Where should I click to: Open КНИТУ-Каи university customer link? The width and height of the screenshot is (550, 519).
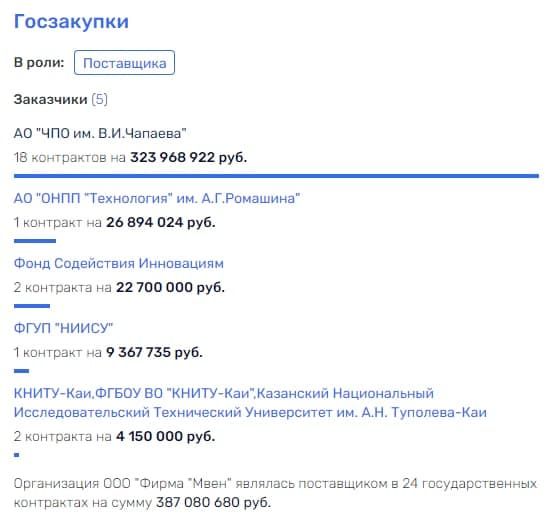pyautogui.click(x=250, y=403)
